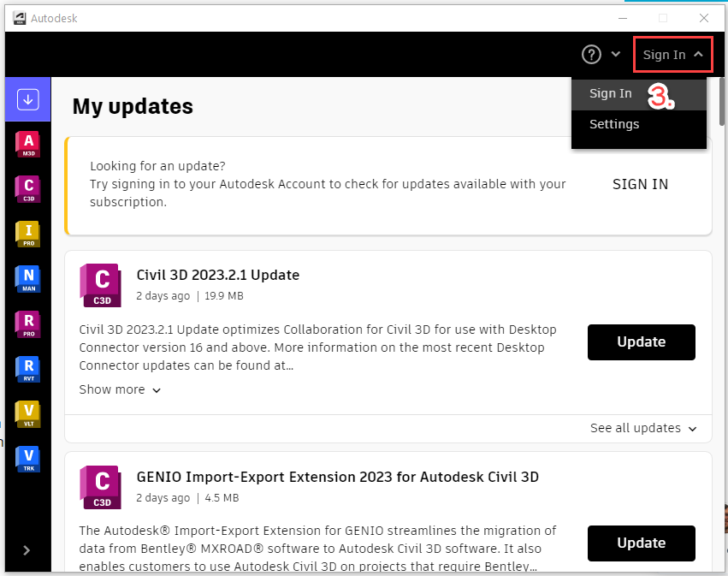The height and width of the screenshot is (576, 728).
Task: Select the AutoCAD Map 3D product icon
Action: click(x=27, y=144)
